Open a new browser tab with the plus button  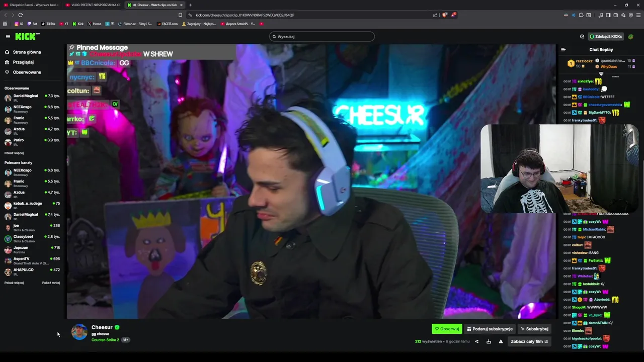click(x=190, y=5)
